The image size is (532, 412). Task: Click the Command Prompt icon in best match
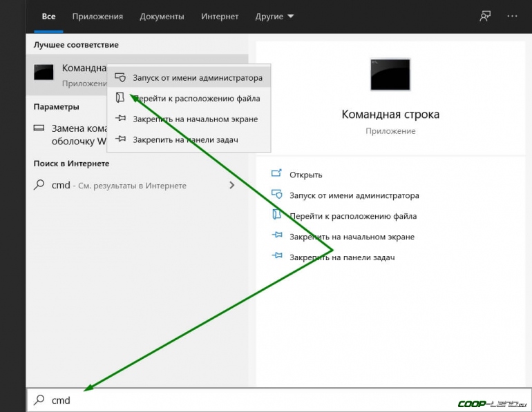[x=44, y=73]
